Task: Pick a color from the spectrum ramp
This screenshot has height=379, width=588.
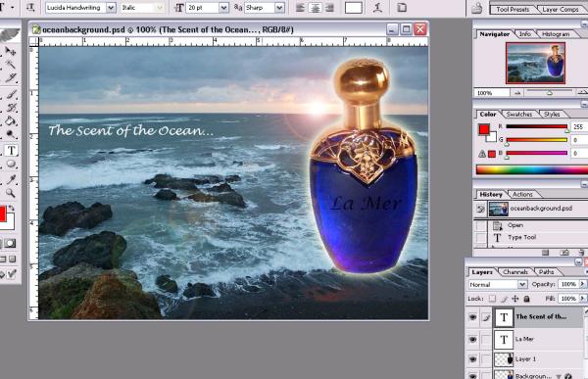Action: tap(532, 169)
